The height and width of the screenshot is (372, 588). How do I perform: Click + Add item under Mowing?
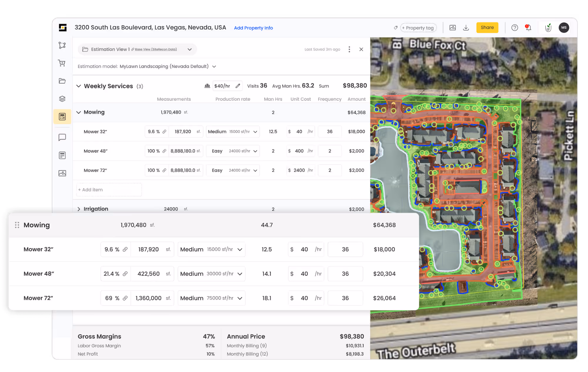[109, 190]
